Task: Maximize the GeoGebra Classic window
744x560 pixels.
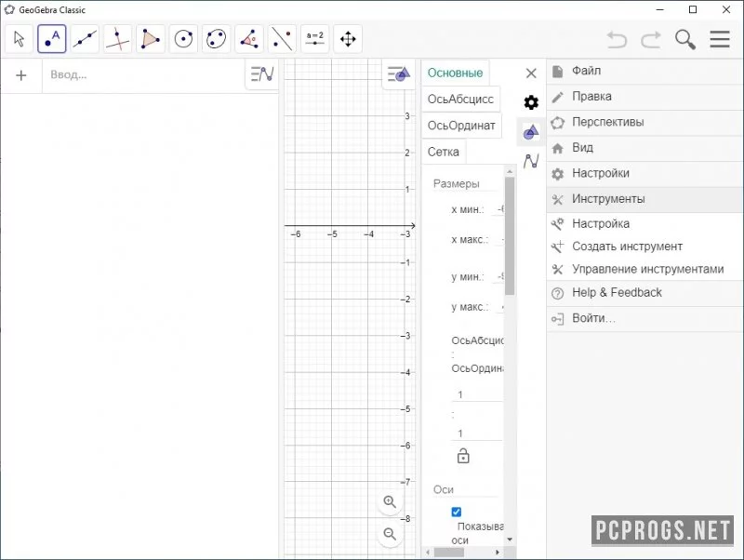Action: coord(693,9)
